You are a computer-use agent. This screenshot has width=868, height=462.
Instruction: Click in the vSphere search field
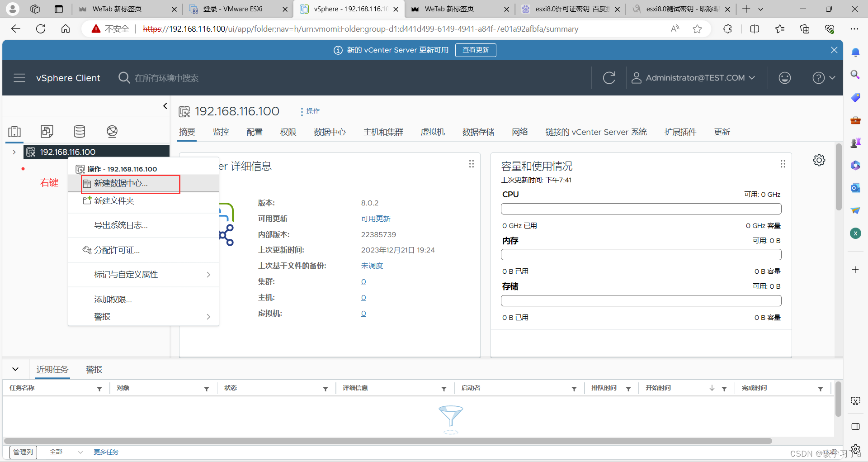166,78
